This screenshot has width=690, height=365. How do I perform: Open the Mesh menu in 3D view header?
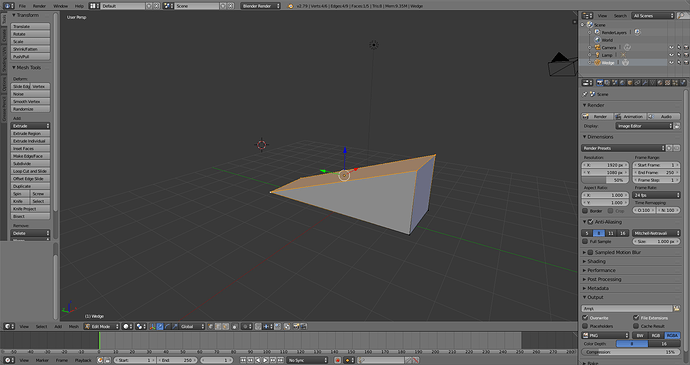point(73,327)
